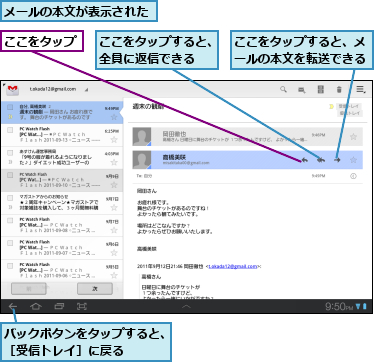Tap the yellow importance marker beside labels
The height and width of the screenshot is (362, 374).
(x=331, y=107)
